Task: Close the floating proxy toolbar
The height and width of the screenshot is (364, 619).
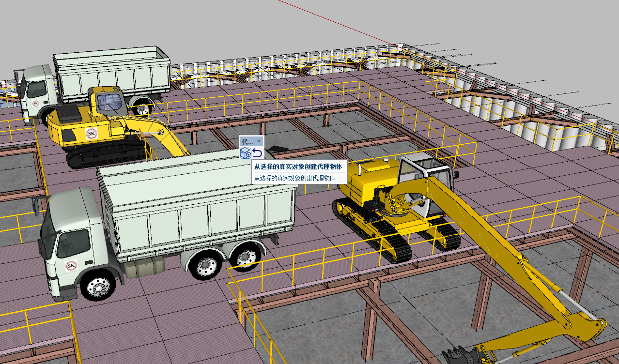Action: [x=259, y=141]
